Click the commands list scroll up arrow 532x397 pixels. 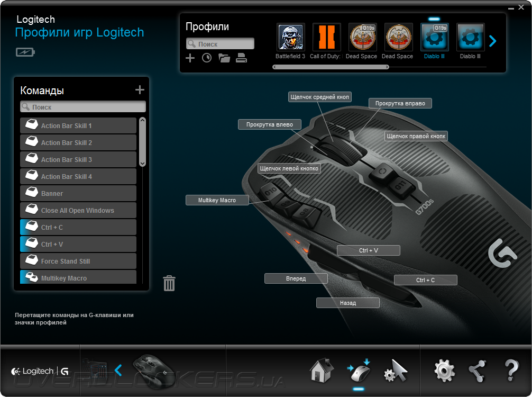click(x=142, y=120)
